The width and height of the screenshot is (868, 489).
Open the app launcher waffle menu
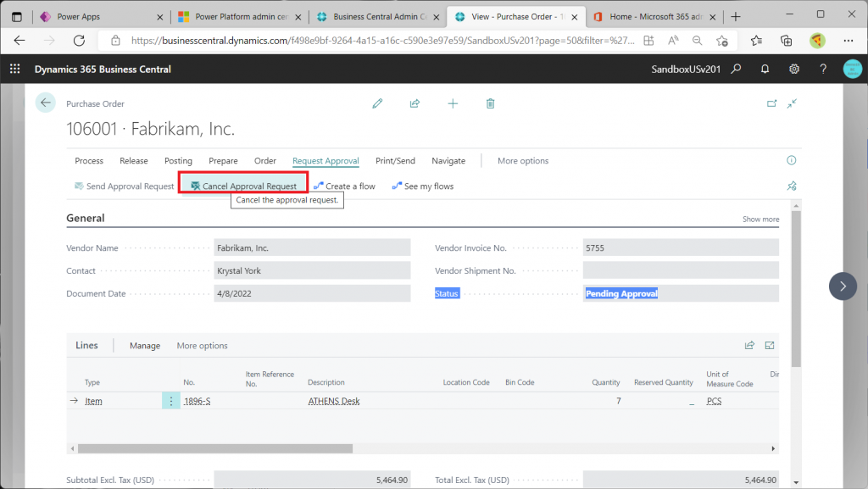[15, 69]
